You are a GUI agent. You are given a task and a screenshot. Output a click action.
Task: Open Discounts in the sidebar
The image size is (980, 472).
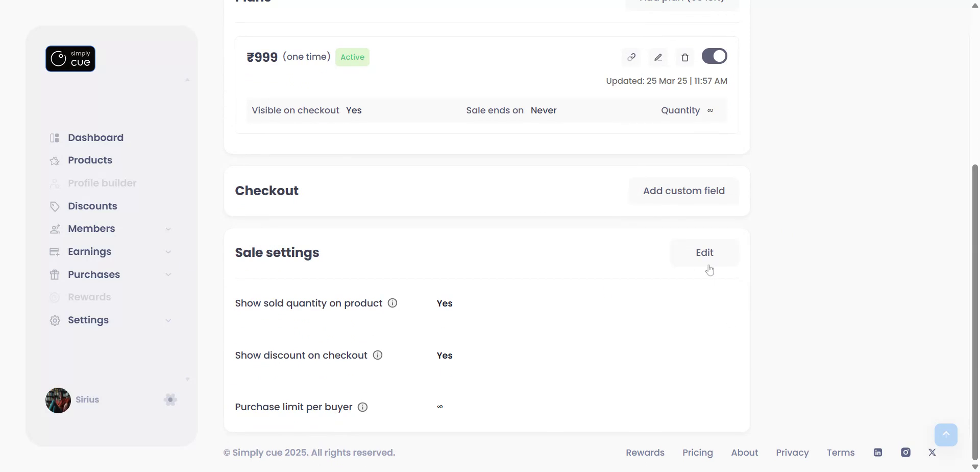click(x=92, y=206)
